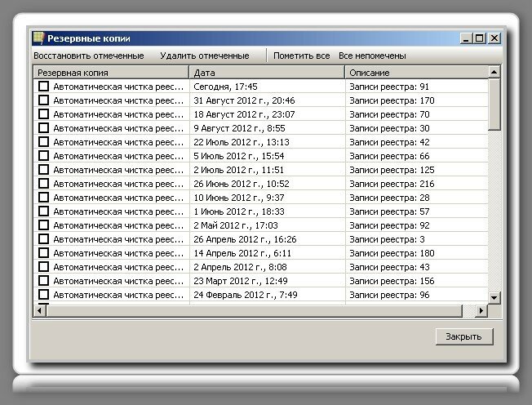
Task: Click the horizontal scrollbar left arrow
Action: pyautogui.click(x=40, y=310)
